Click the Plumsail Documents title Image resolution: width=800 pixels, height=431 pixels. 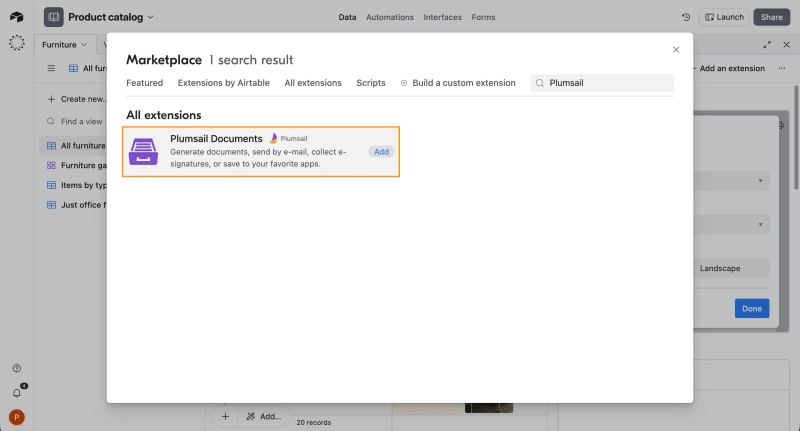pyautogui.click(x=216, y=139)
